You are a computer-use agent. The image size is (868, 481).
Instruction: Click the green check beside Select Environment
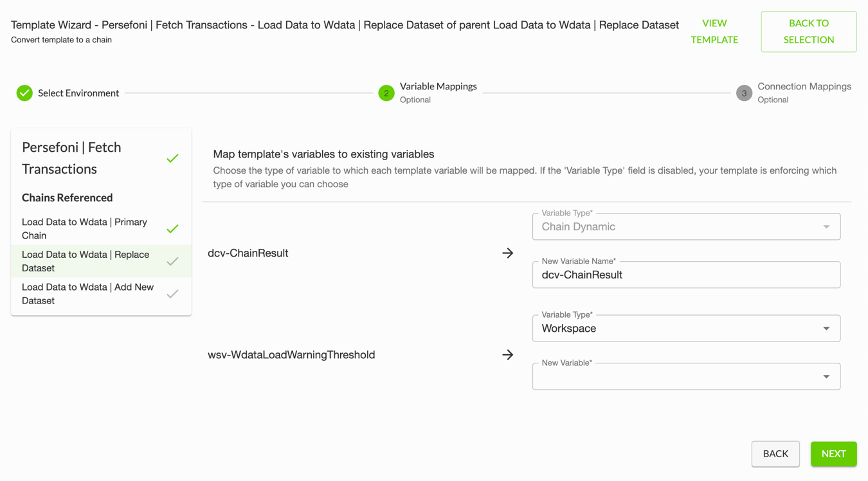point(24,93)
